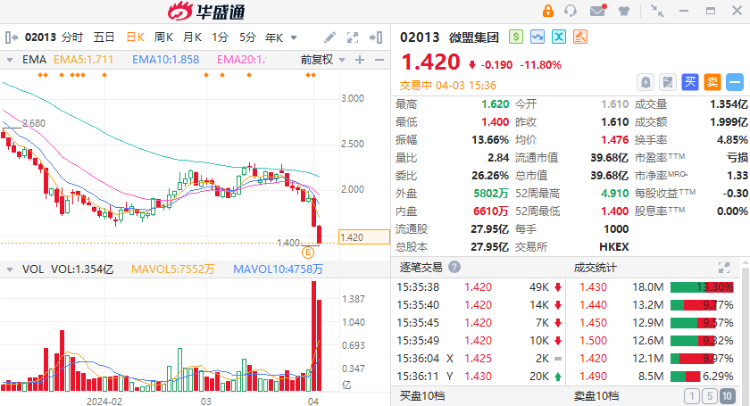The height and width of the screenshot is (406, 750).
Task: Switch to 分时 chart tab
Action: [72, 37]
